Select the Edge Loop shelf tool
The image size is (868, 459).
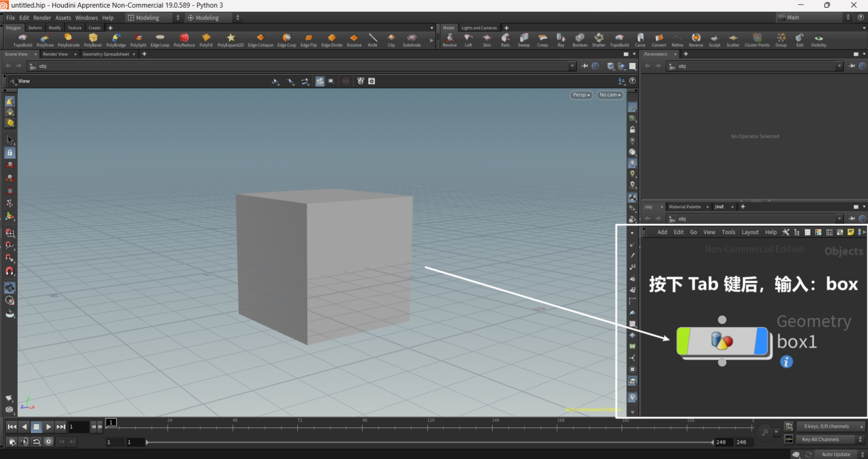(160, 40)
